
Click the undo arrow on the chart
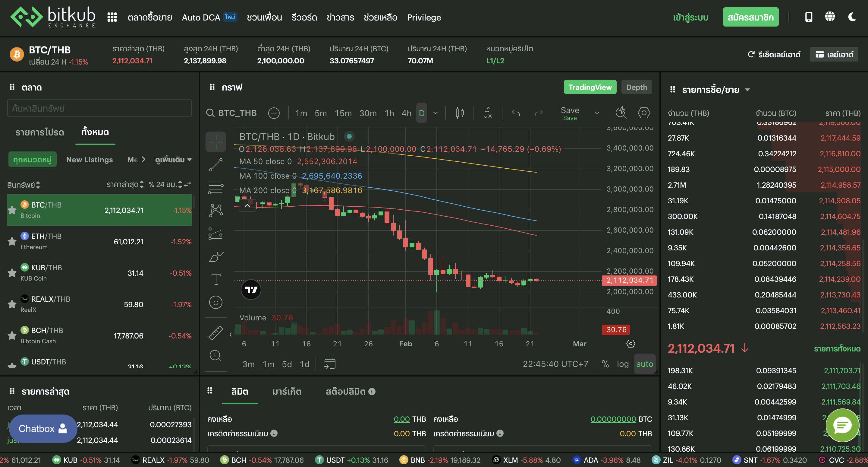pyautogui.click(x=516, y=113)
